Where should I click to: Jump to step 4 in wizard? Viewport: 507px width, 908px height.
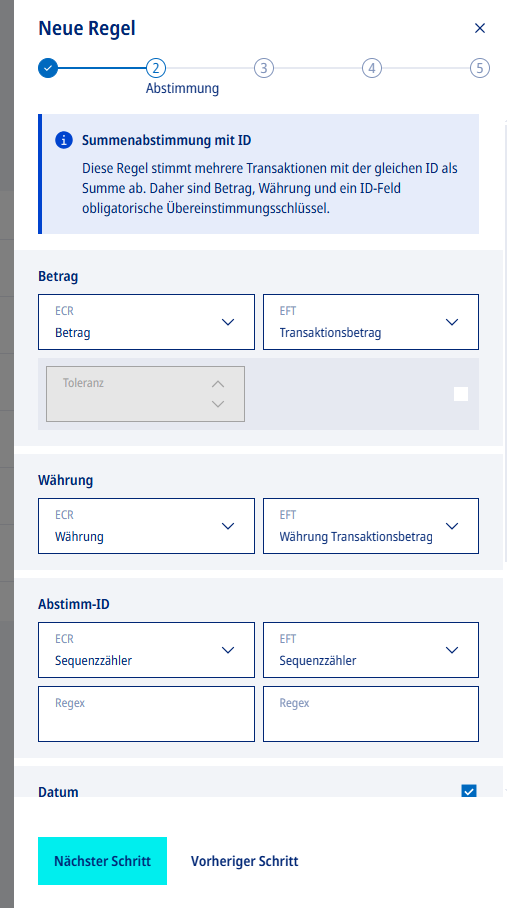pyautogui.click(x=372, y=68)
